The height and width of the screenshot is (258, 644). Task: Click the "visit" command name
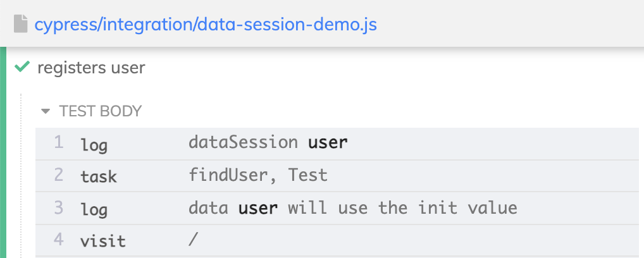[x=102, y=241]
